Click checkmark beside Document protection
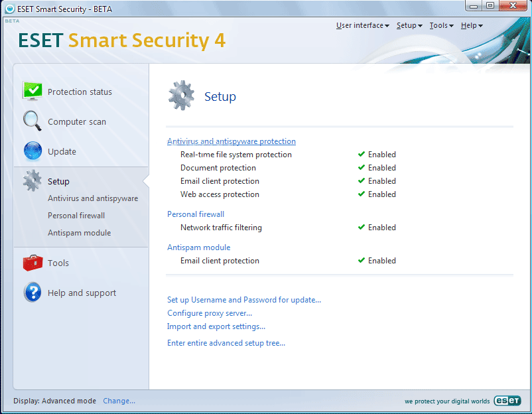532x414 pixels. 362,167
